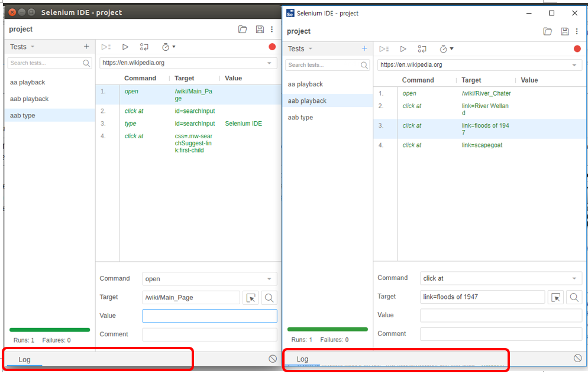588x374 pixels.
Task: Select aab type test in right window
Action: tap(328, 117)
